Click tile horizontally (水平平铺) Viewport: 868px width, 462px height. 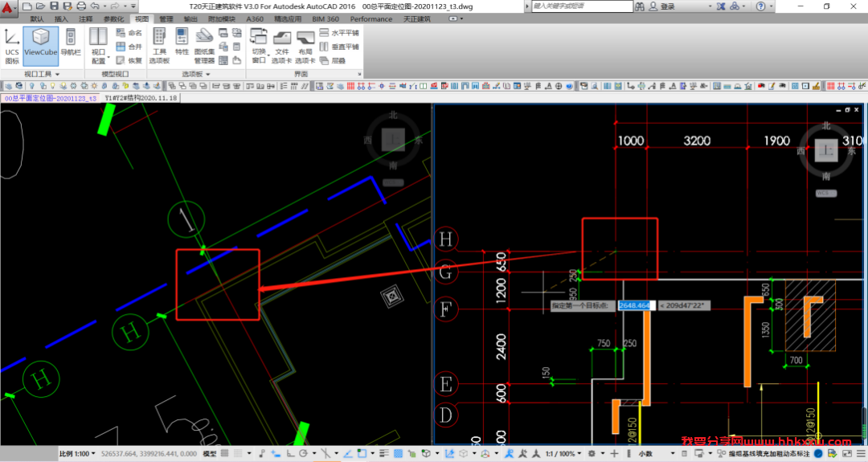tap(339, 33)
